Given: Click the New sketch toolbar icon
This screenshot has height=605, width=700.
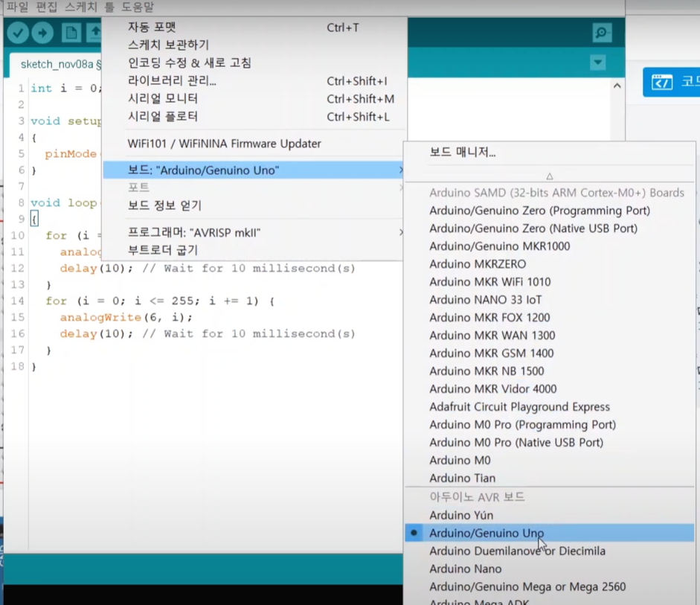Looking at the screenshot, I should pos(71,33).
